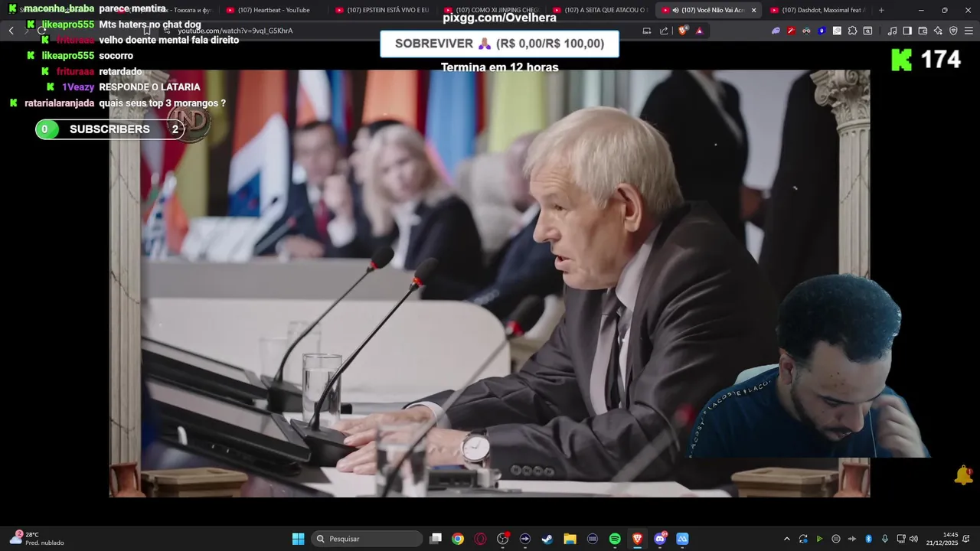Image resolution: width=980 pixels, height=551 pixels.
Task: Go back in browser history
Action: click(x=11, y=31)
